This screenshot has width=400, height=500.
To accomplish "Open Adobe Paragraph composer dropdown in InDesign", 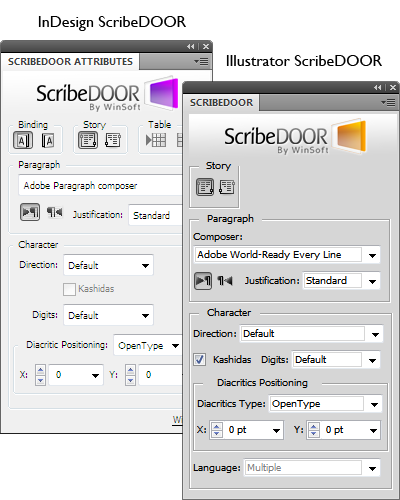I will point(101,186).
